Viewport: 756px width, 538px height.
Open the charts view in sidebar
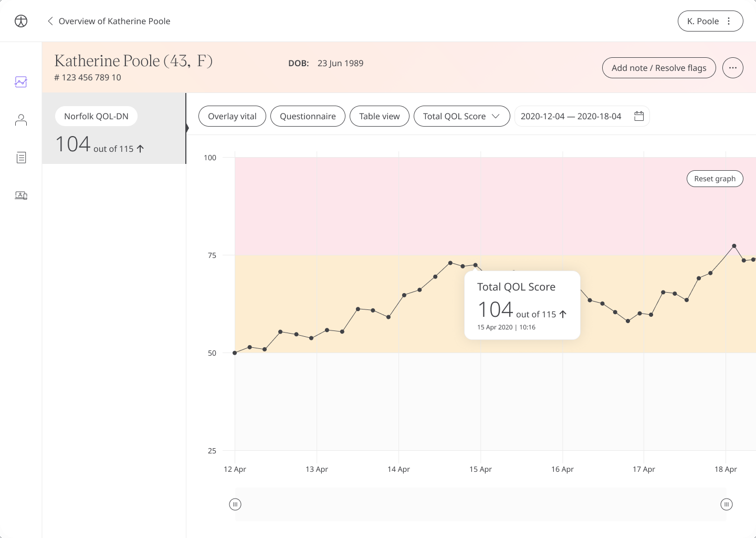(21, 82)
